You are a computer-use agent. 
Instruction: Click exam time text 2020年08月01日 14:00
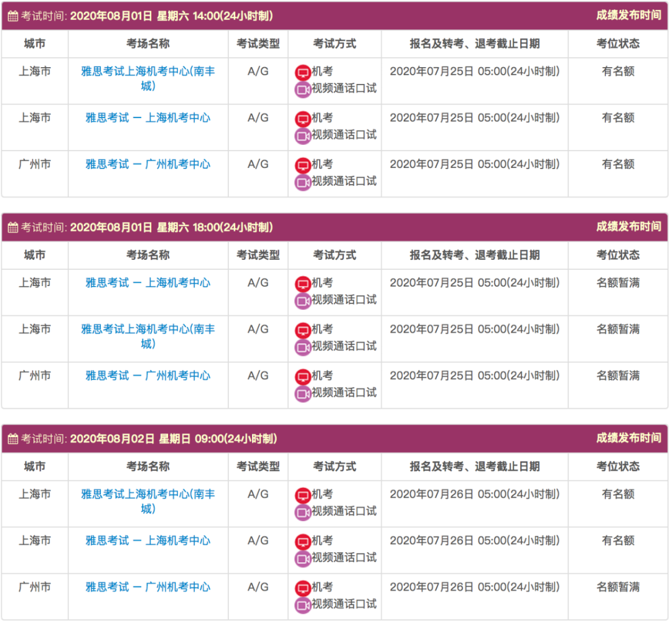pyautogui.click(x=172, y=16)
